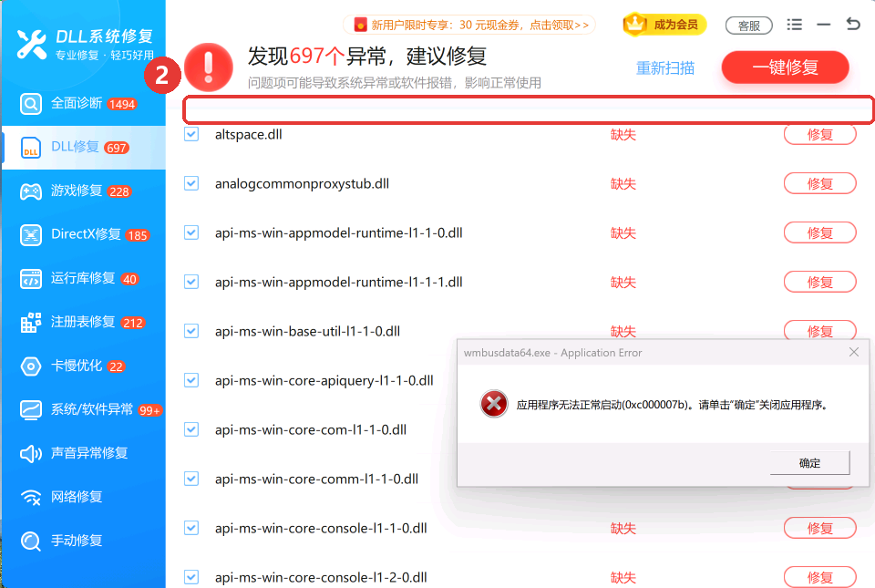Image resolution: width=875 pixels, height=588 pixels.
Task: Open 网络修复 network repair
Action: (x=84, y=497)
